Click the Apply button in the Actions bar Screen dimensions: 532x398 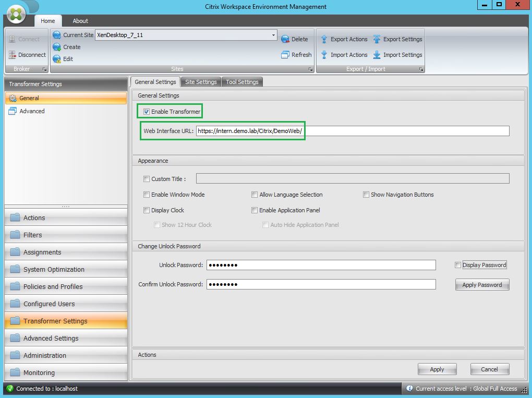click(437, 369)
